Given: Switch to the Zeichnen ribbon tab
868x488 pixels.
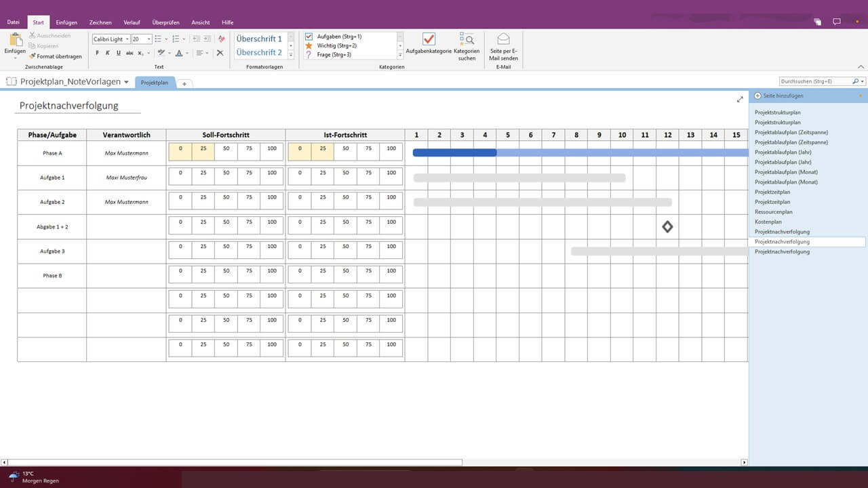Looking at the screenshot, I should [100, 22].
